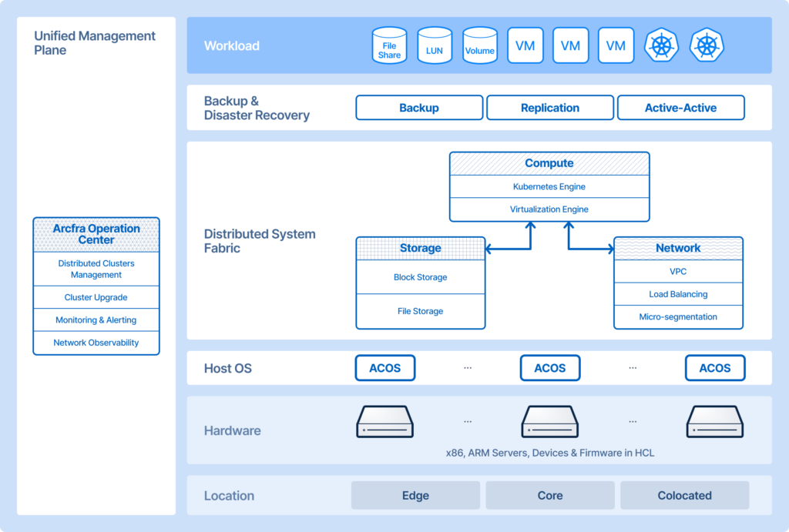Select the leftmost VM workload box
The image size is (789, 532).
pyautogui.click(x=525, y=46)
